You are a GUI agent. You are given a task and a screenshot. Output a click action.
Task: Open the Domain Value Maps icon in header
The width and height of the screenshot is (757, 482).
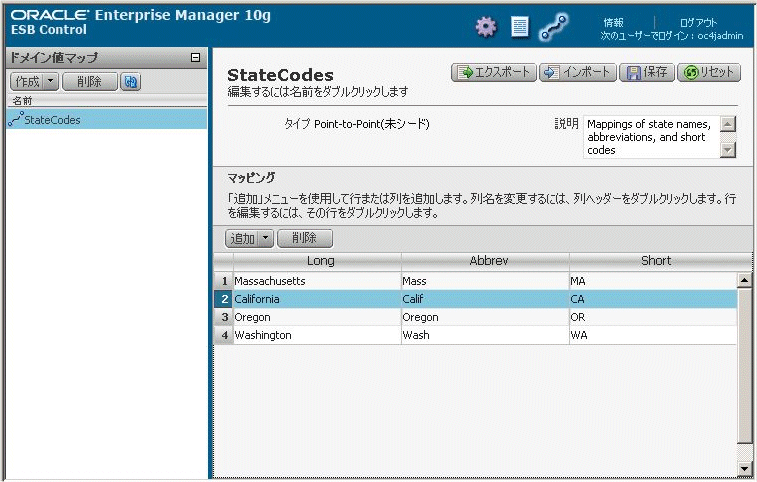(553, 27)
